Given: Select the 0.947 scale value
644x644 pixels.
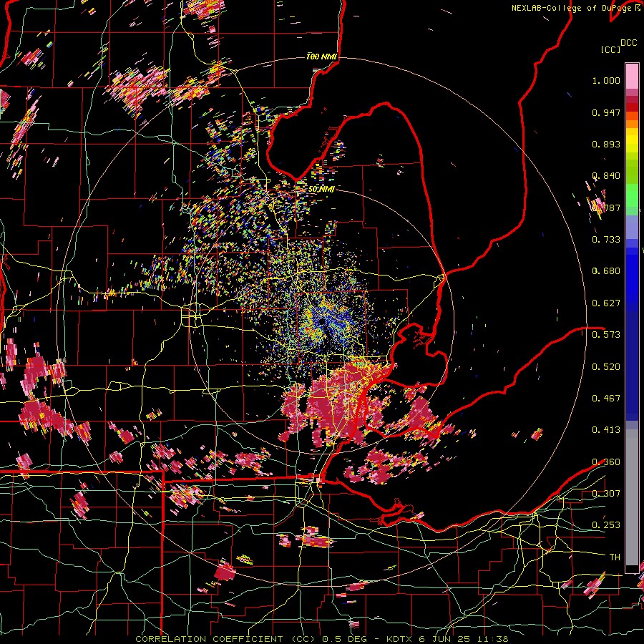Looking at the screenshot, I should click(606, 112).
